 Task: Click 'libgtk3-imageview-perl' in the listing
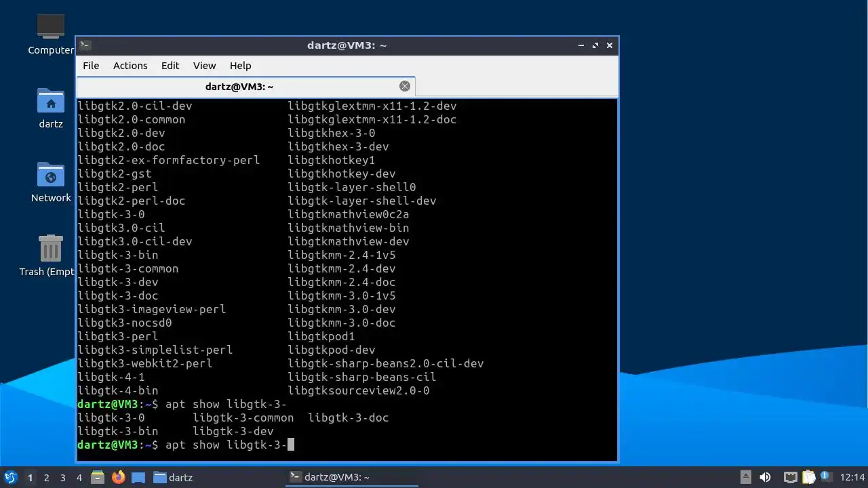coord(152,309)
